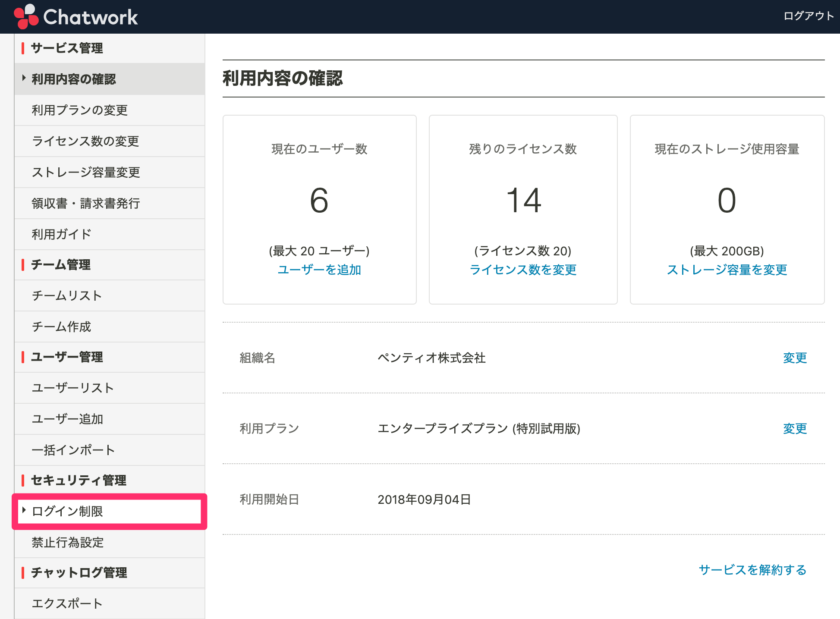Click the arrow beside 利用内容の確認
The height and width of the screenshot is (619, 840).
[24, 78]
